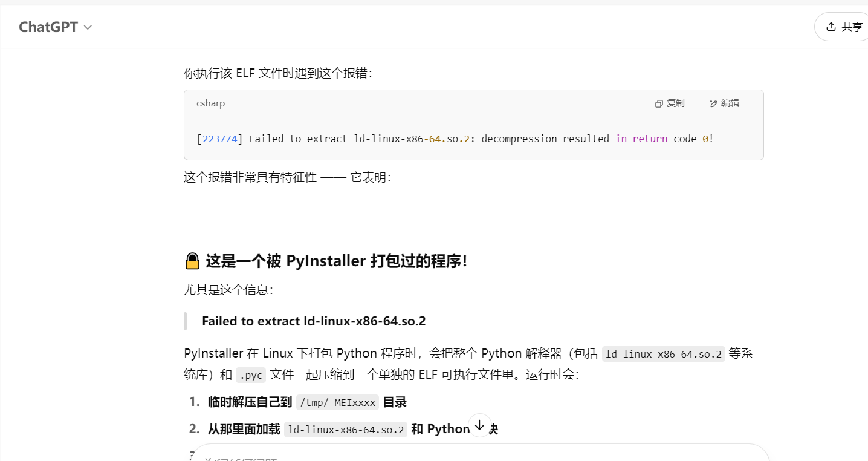Click the /tmp/_MEIxxxx inline code
The height and width of the screenshot is (461, 868).
(337, 402)
